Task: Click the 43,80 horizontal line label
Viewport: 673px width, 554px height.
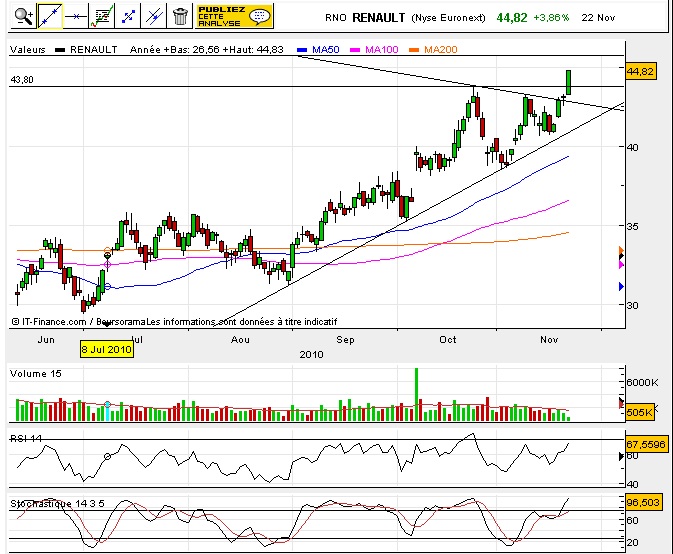Action: (x=22, y=79)
